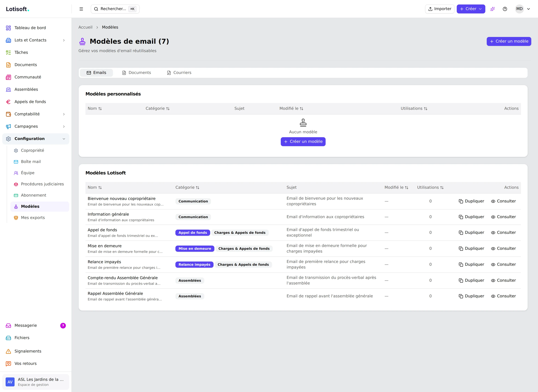Click Créer un modèle under Aucun modèle
The height and width of the screenshot is (392, 538).
(x=303, y=142)
